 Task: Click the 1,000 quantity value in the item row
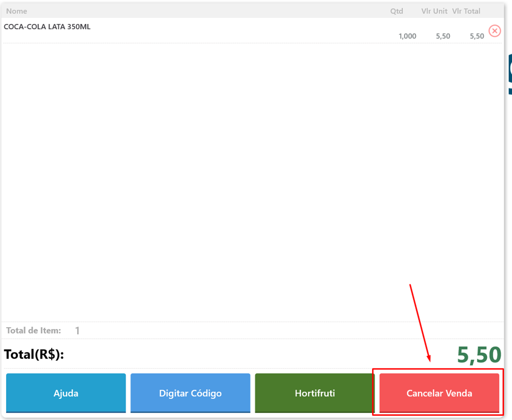(407, 36)
